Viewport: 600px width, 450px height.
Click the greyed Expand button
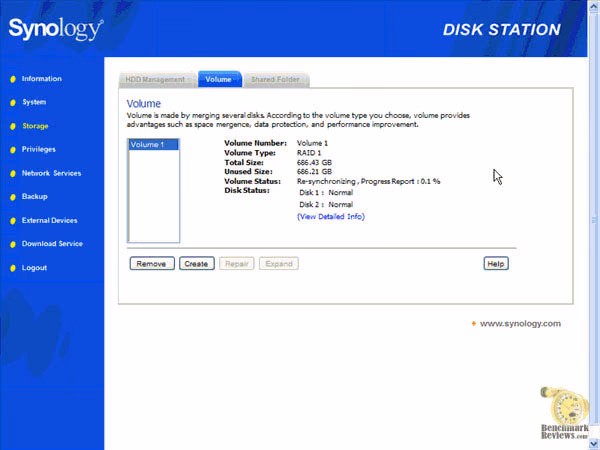[279, 264]
